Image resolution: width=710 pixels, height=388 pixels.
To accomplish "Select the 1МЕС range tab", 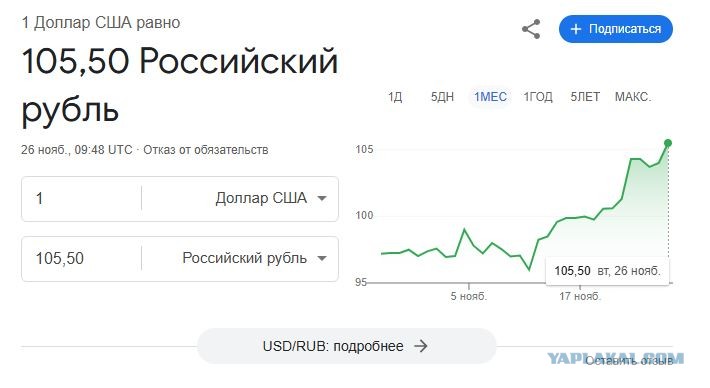I will pyautogui.click(x=490, y=97).
